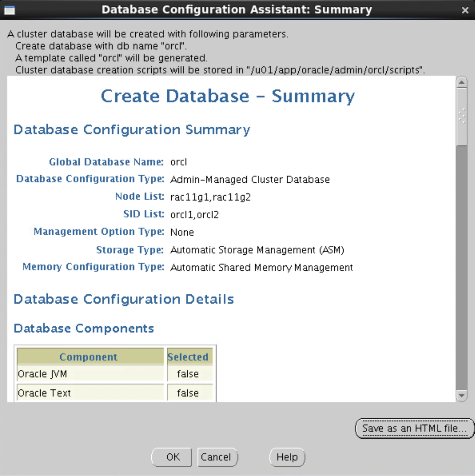
Task: Click the template 'orcl' will be generated line
Action: 111,58
